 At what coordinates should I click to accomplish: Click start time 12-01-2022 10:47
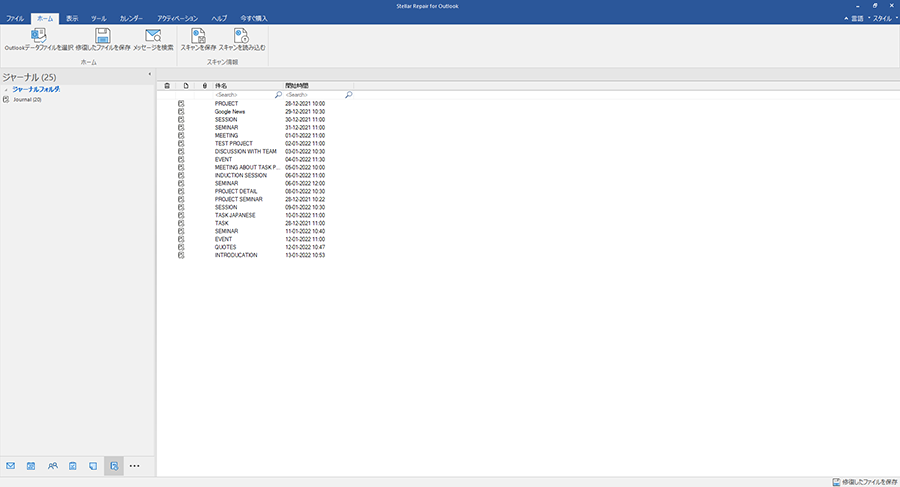click(305, 247)
